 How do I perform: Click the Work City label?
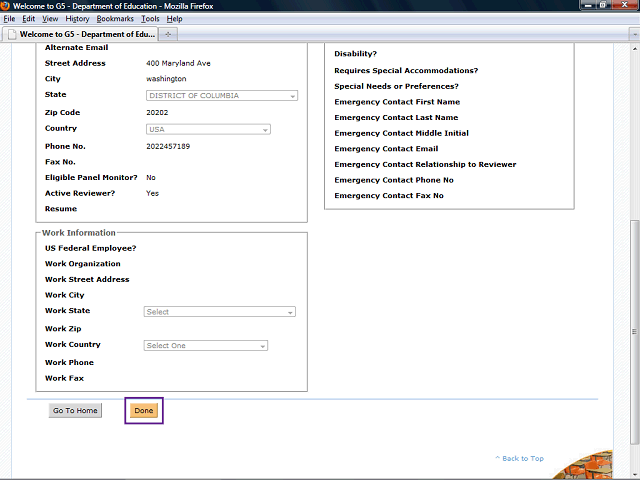point(64,295)
